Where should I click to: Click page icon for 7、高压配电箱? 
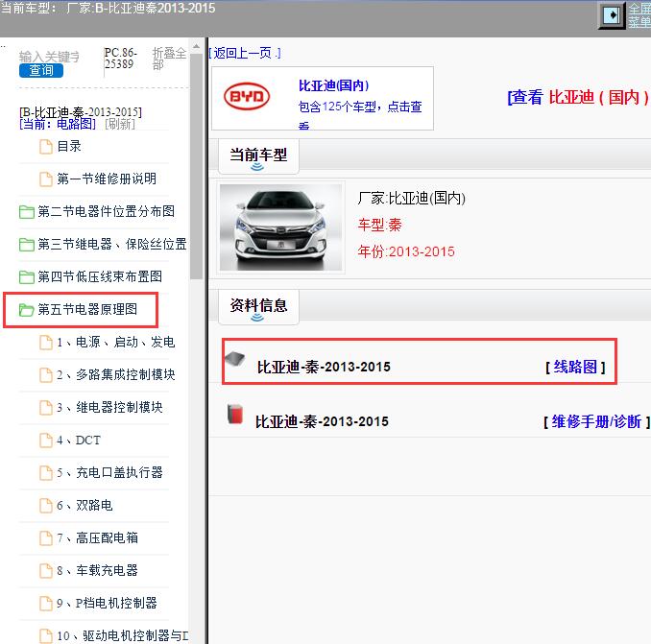coord(46,538)
